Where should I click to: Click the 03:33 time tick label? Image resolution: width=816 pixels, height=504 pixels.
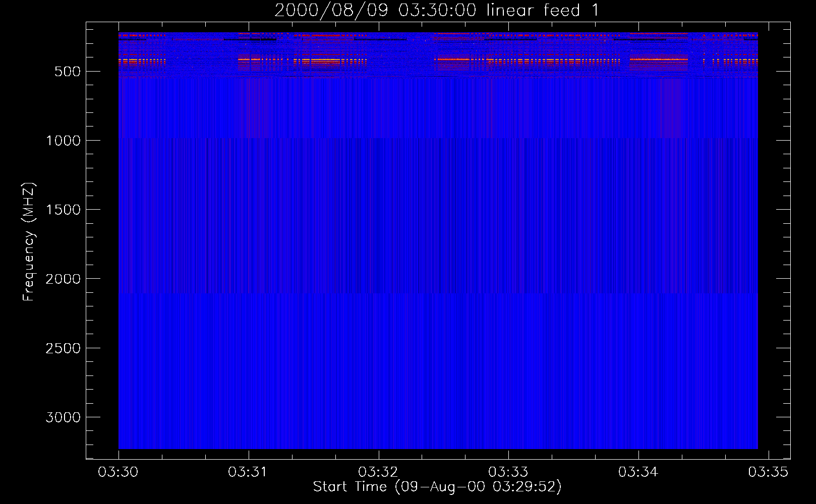[x=508, y=472]
